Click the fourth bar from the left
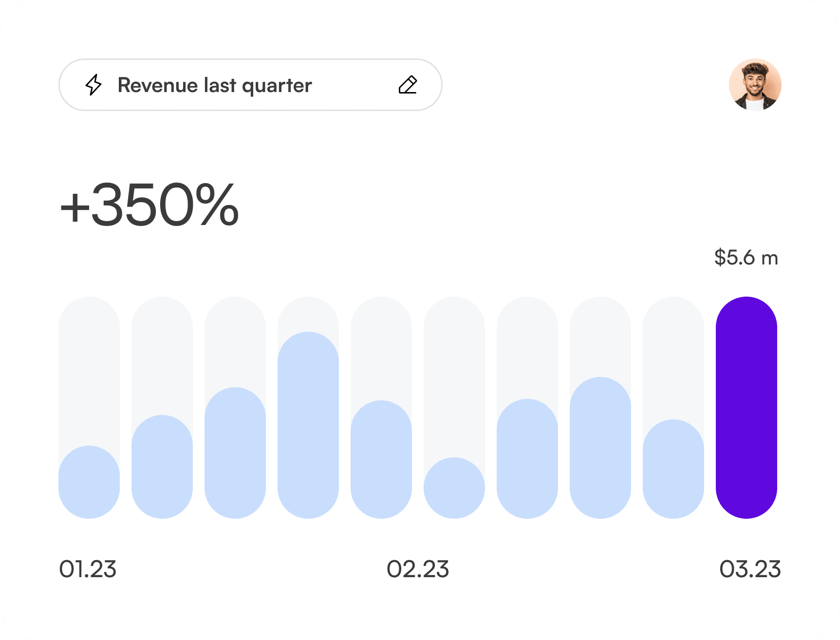840x640 pixels. (x=309, y=424)
